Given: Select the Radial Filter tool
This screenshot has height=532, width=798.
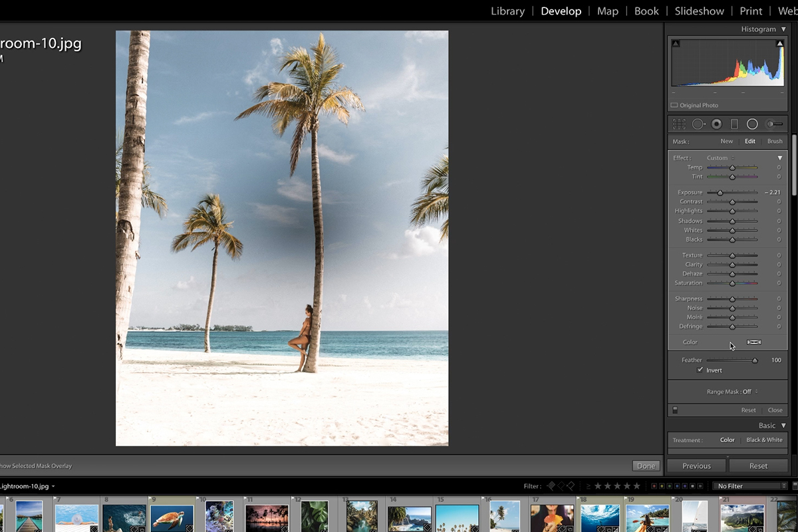Looking at the screenshot, I should pyautogui.click(x=752, y=124).
